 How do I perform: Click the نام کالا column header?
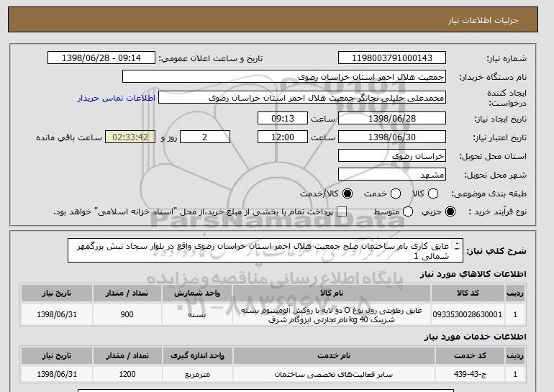[332, 293]
